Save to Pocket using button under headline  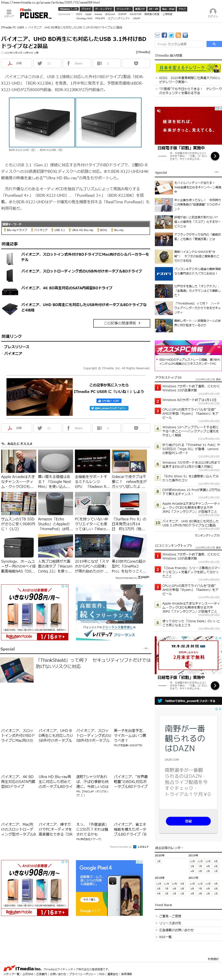tap(136, 63)
